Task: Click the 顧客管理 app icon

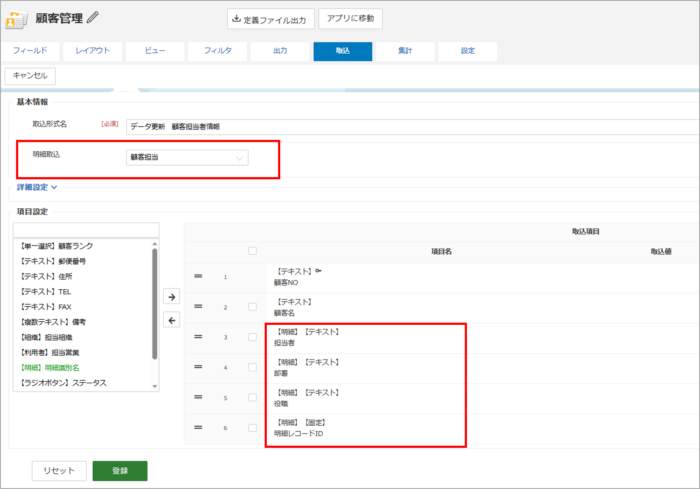Action: point(16,19)
